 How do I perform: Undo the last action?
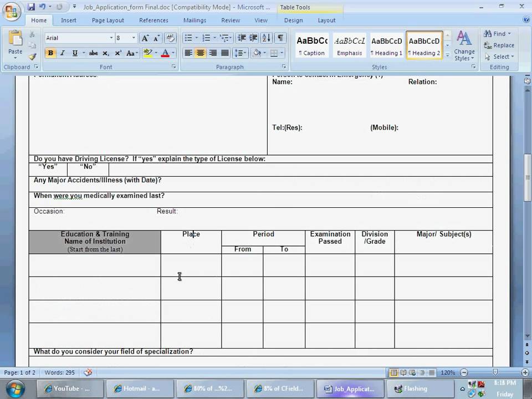click(43, 7)
